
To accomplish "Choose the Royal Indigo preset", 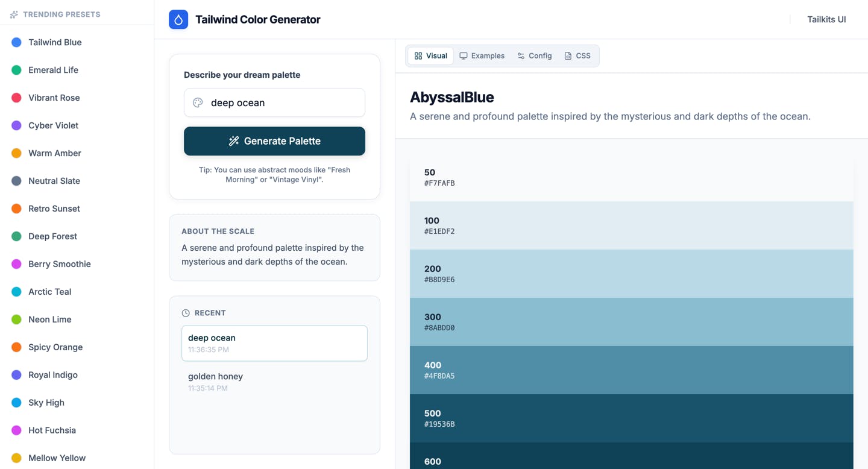I will click(x=52, y=375).
